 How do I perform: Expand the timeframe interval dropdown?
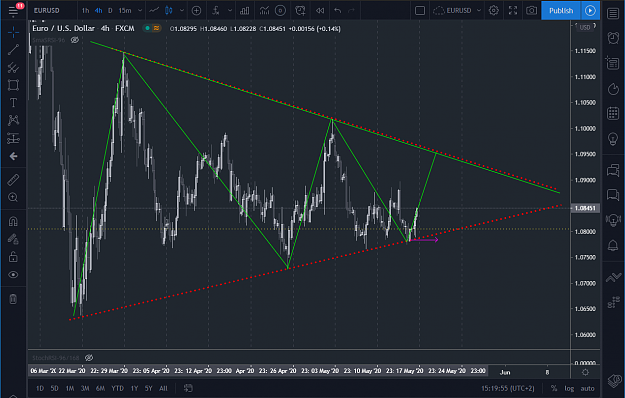coord(140,11)
